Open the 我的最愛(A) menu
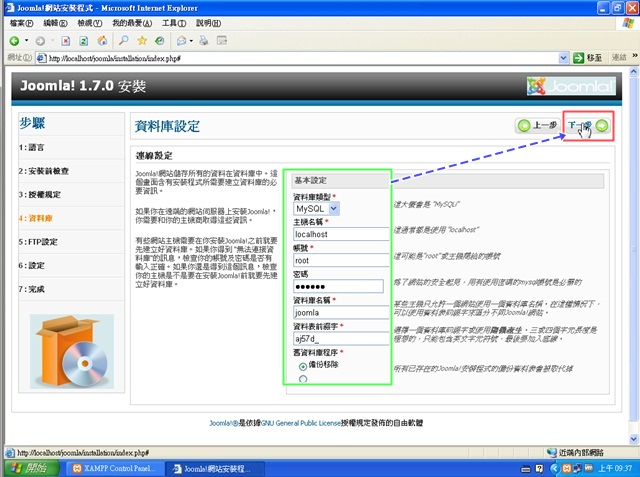Viewport: 640px width, 477px height. coord(132,23)
